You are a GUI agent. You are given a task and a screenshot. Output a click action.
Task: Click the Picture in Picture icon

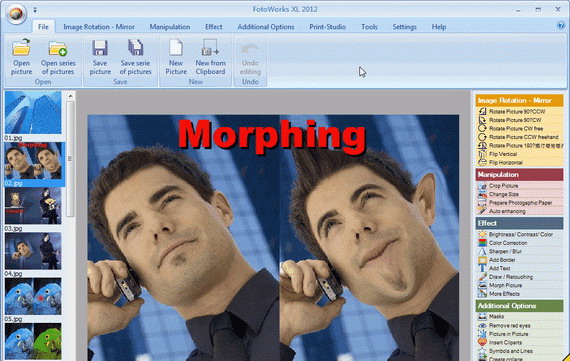(482, 334)
